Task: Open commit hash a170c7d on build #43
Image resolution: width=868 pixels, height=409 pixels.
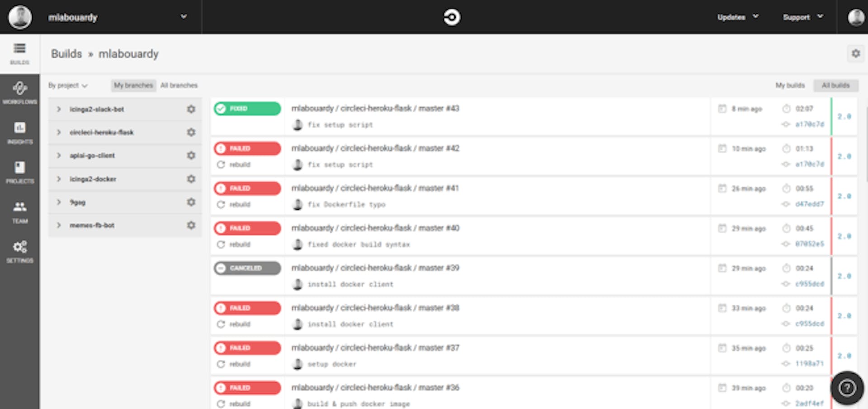Action: (x=810, y=124)
